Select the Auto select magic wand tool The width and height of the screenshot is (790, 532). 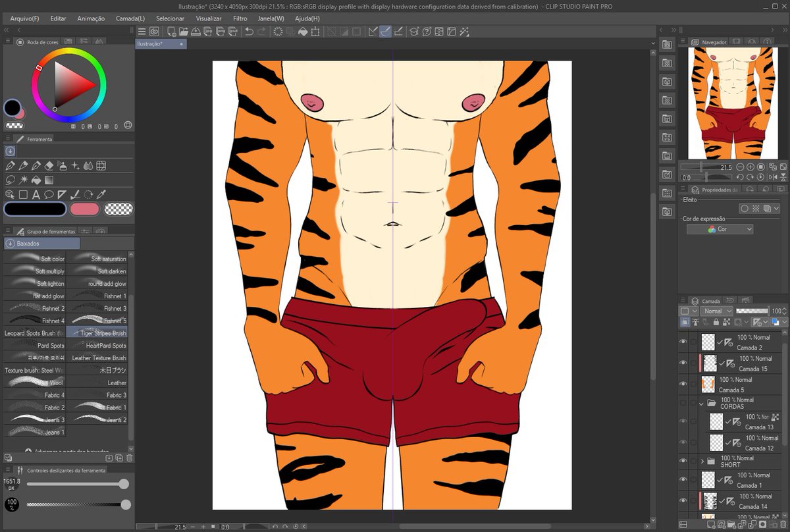coord(24,180)
